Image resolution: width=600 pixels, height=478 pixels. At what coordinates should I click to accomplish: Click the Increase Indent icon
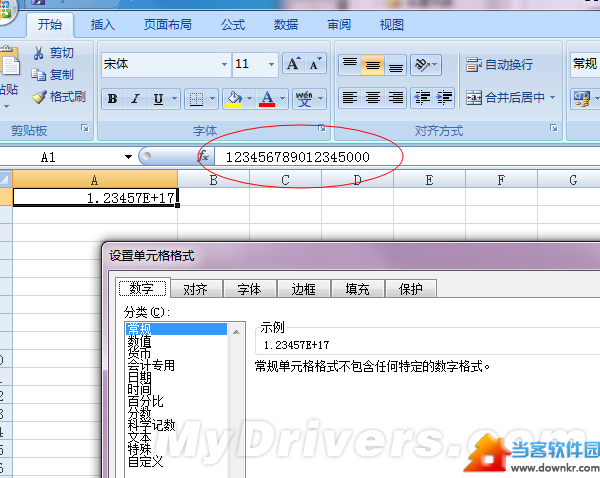pos(444,97)
